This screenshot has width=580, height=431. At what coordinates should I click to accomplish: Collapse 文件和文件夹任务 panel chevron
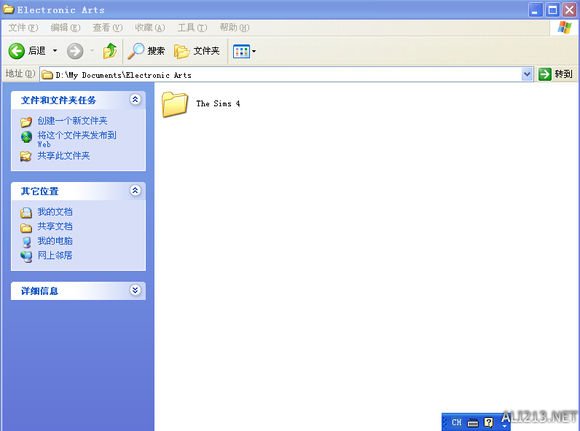135,99
